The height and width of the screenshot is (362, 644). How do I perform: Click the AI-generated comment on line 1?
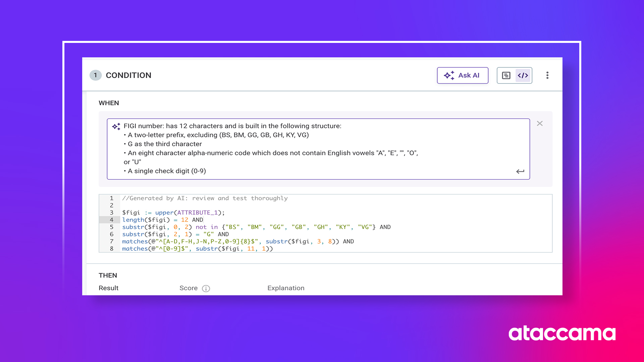[205, 198]
